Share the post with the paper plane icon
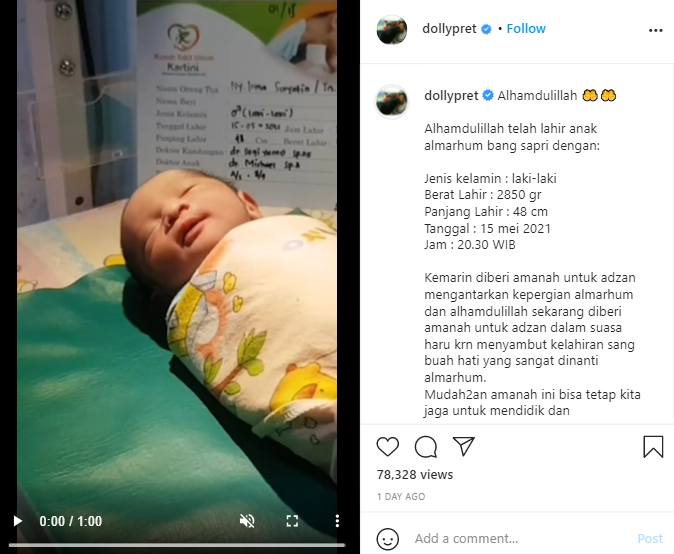The height and width of the screenshot is (554, 674). 463,446
